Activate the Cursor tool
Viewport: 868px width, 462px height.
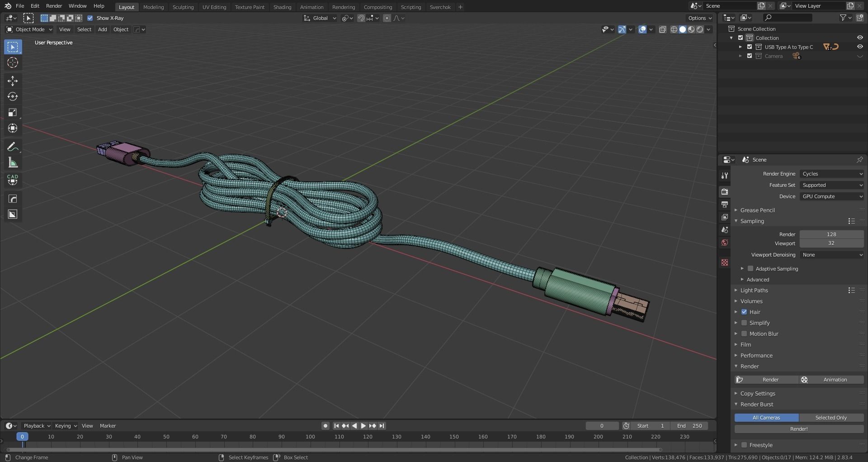pos(13,62)
